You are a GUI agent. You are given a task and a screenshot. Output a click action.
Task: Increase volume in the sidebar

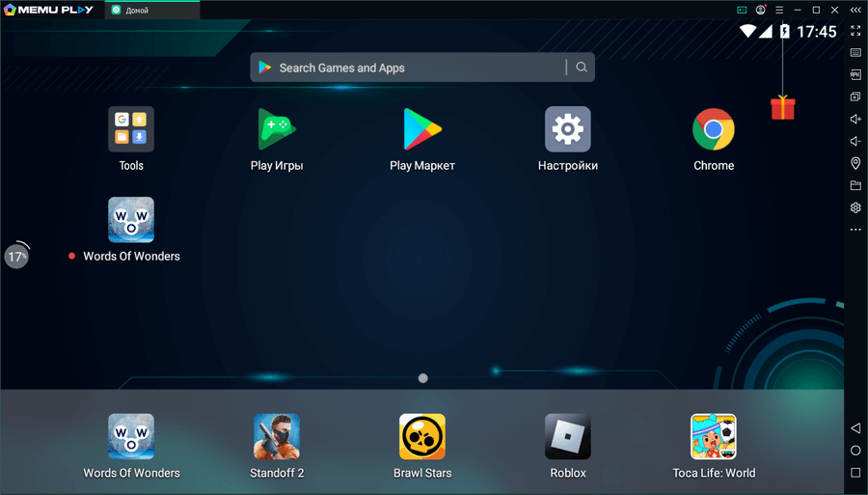tap(855, 119)
